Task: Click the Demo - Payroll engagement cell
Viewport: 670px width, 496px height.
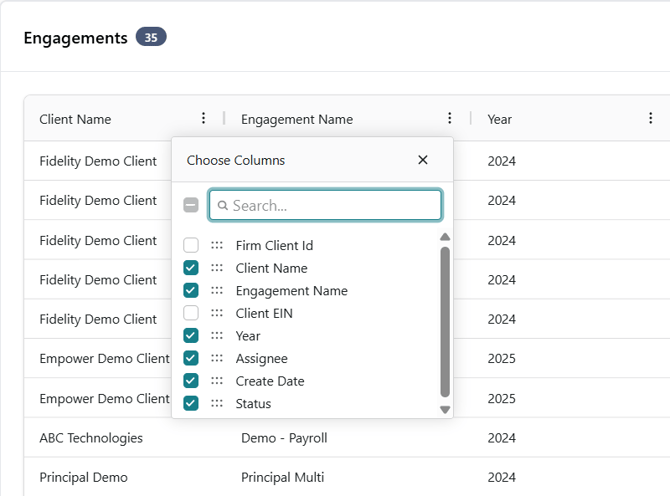Action: (284, 438)
